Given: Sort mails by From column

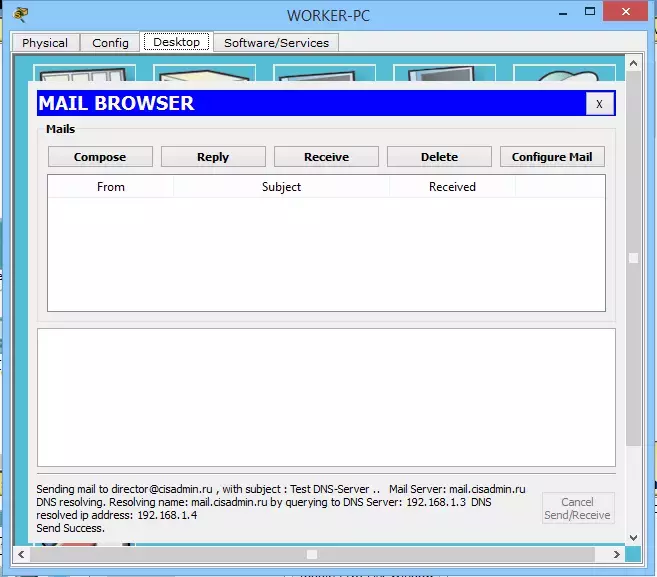Looking at the screenshot, I should click(111, 186).
